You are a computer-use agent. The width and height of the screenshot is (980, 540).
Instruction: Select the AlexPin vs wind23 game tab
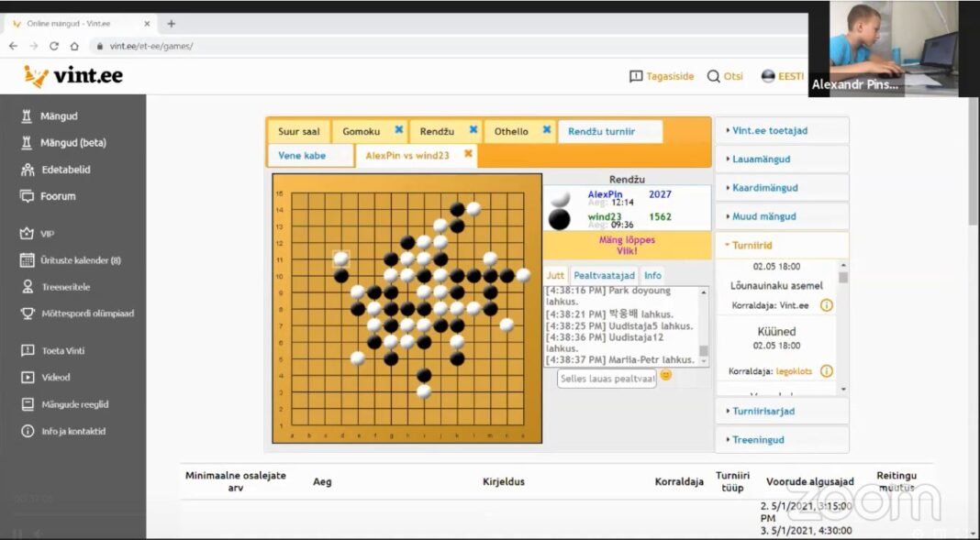point(407,156)
